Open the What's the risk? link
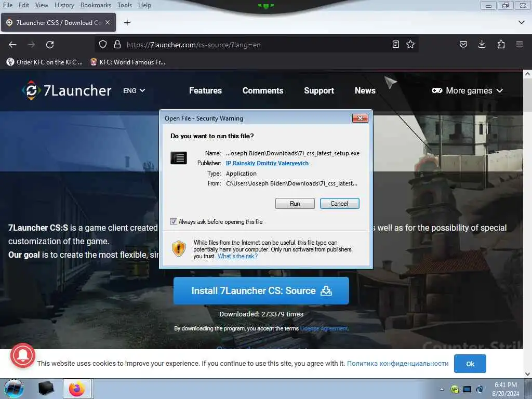Screen dimensions: 532x399 237,256
